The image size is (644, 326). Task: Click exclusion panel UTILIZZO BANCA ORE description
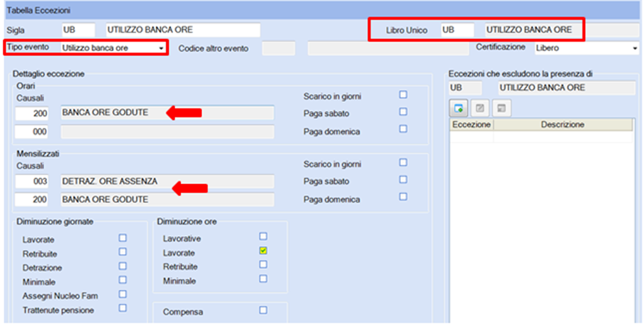point(567,88)
